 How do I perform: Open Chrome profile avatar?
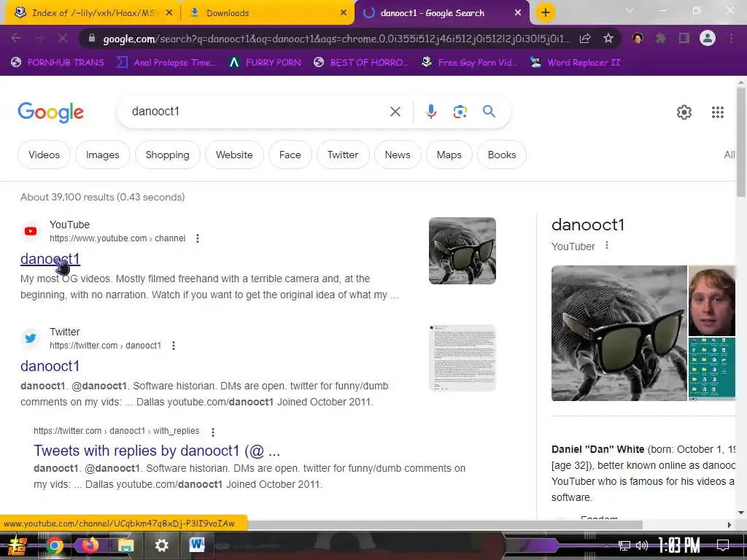point(708,38)
